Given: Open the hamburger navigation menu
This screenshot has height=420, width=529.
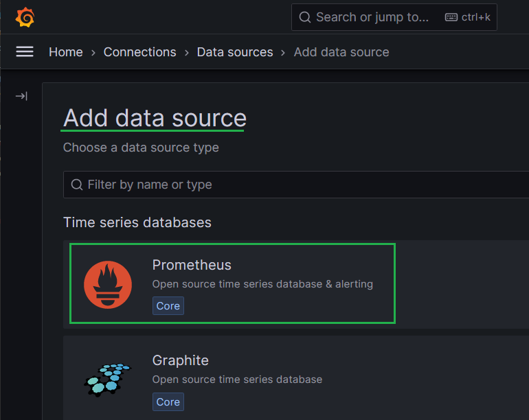Looking at the screenshot, I should coord(25,52).
